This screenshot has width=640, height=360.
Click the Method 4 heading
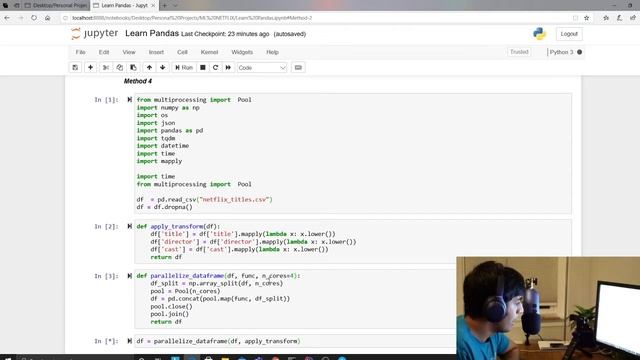coord(138,81)
